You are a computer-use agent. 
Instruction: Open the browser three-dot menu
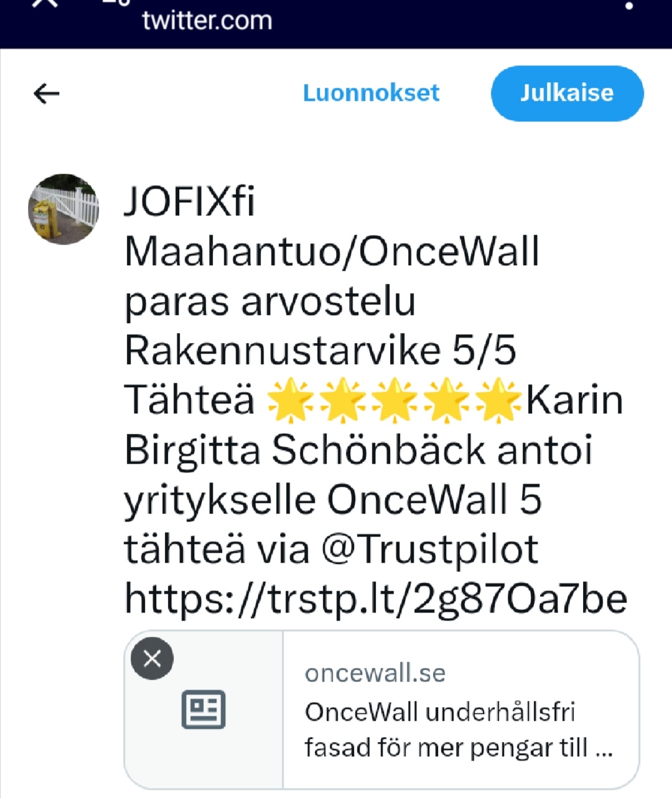click(630, 7)
